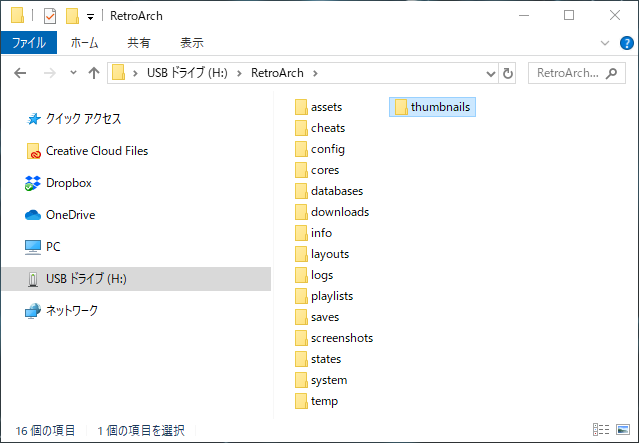
Task: Open Properties from quick access toolbar
Action: click(50, 16)
